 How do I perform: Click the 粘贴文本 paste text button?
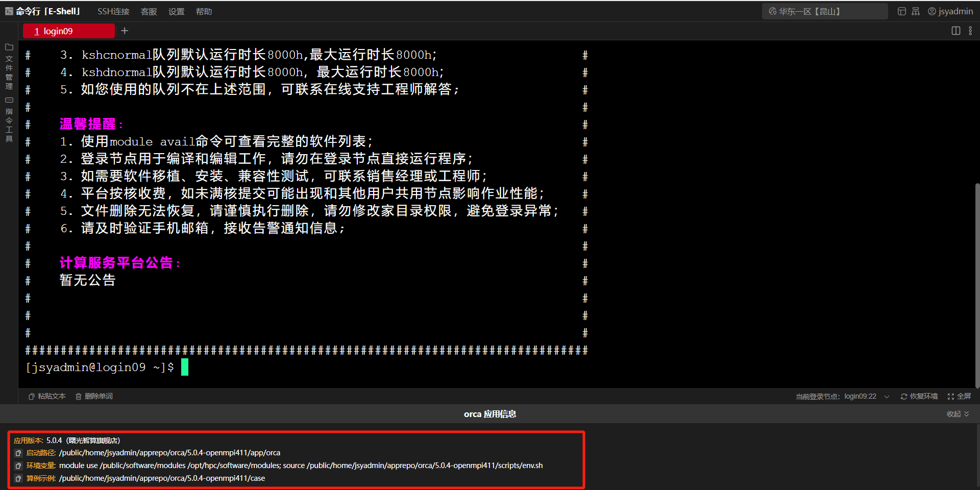(47, 397)
